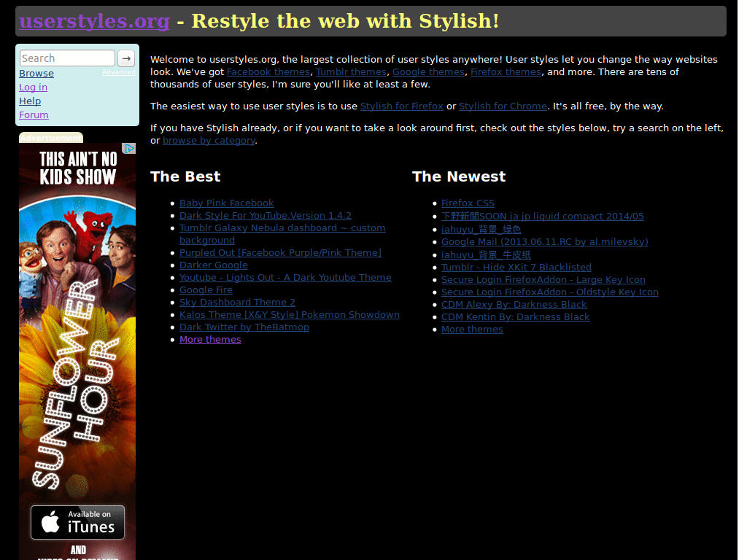Follow the Stylish for Firefox link

402,106
